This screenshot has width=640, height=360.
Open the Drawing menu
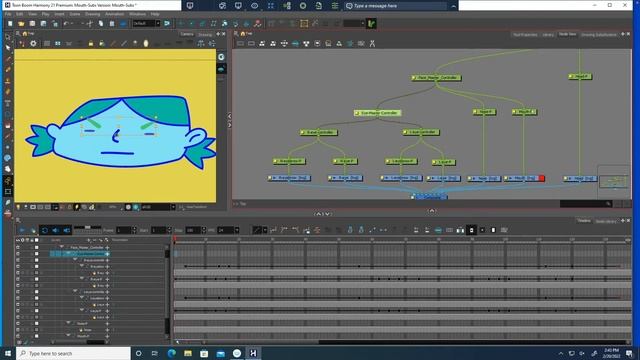(92, 14)
